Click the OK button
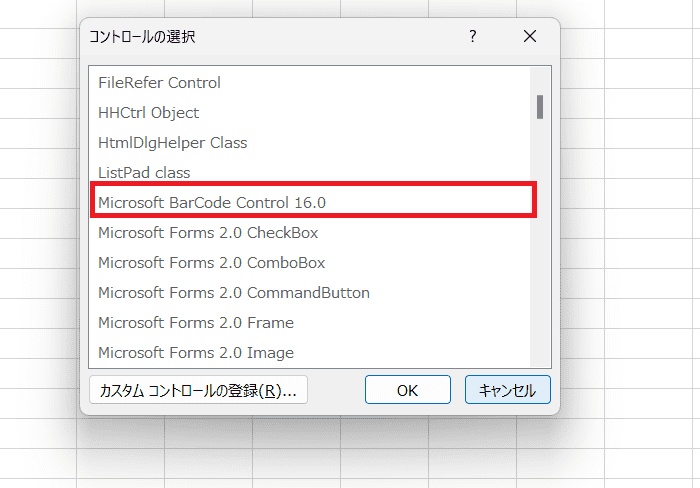 407,390
